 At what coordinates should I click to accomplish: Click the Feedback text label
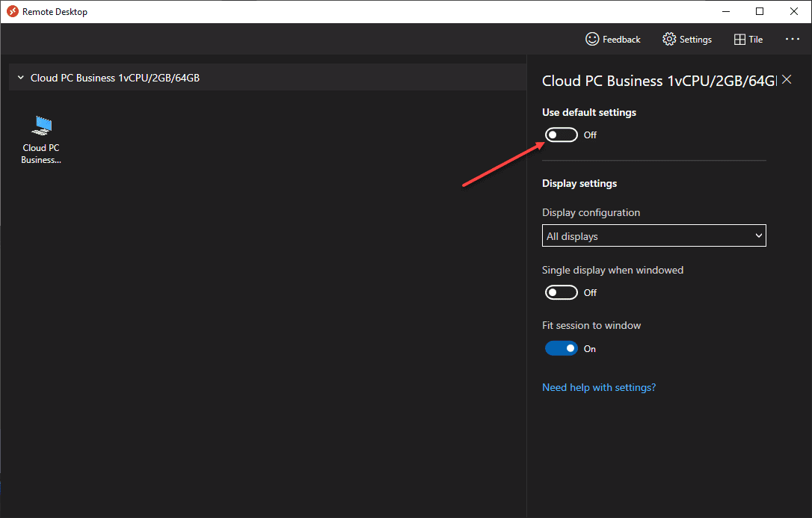tap(621, 40)
